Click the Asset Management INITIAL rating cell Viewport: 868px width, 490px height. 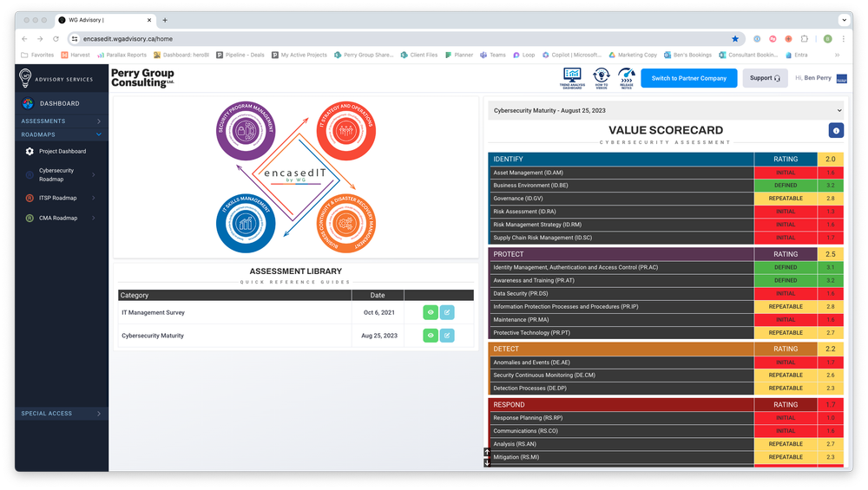click(785, 173)
